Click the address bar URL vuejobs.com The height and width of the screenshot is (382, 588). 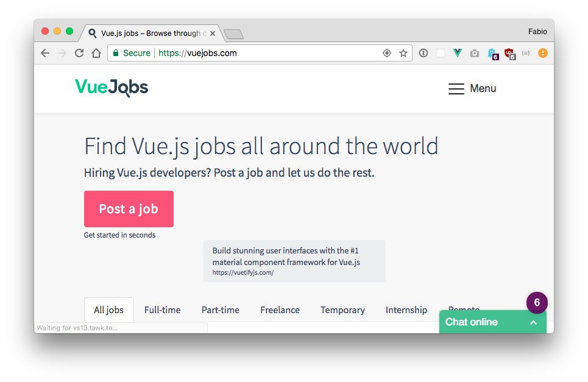point(197,53)
